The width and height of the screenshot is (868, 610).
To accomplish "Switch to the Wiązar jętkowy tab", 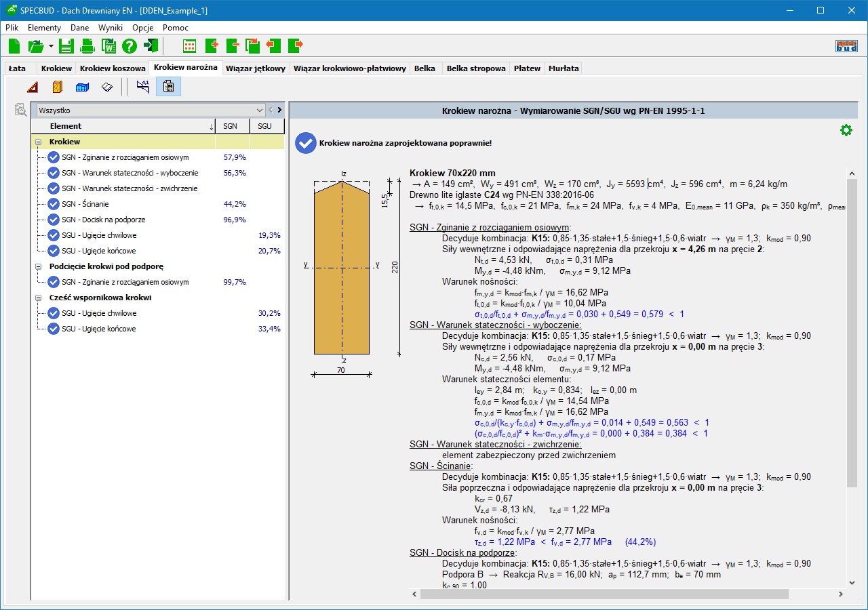I will (x=256, y=68).
